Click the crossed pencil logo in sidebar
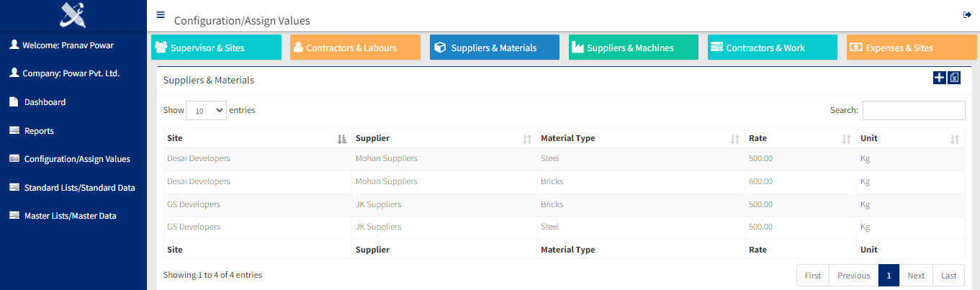980x290 pixels. point(73,16)
